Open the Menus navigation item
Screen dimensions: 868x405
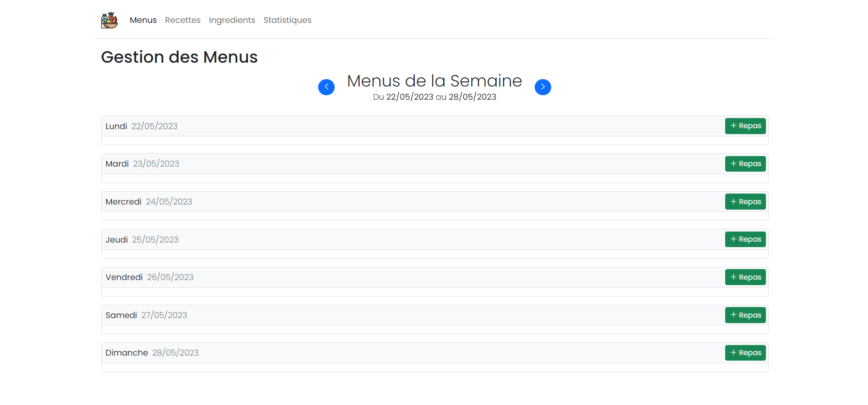(143, 20)
